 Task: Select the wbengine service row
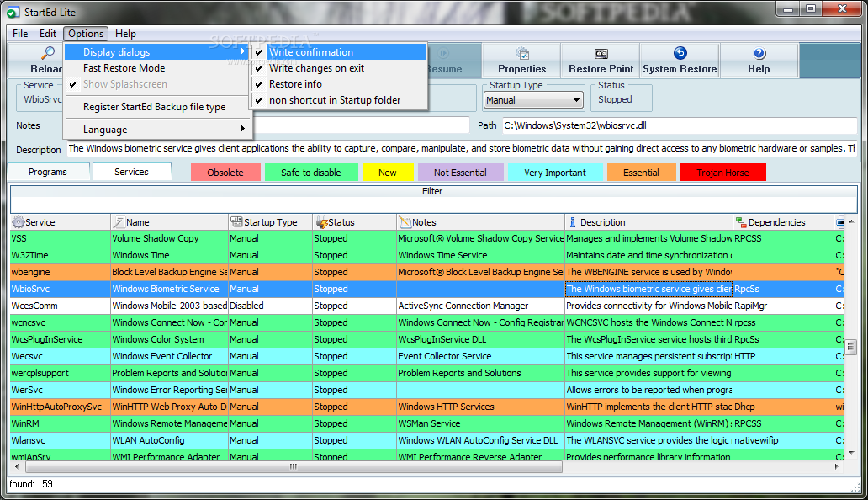426,272
